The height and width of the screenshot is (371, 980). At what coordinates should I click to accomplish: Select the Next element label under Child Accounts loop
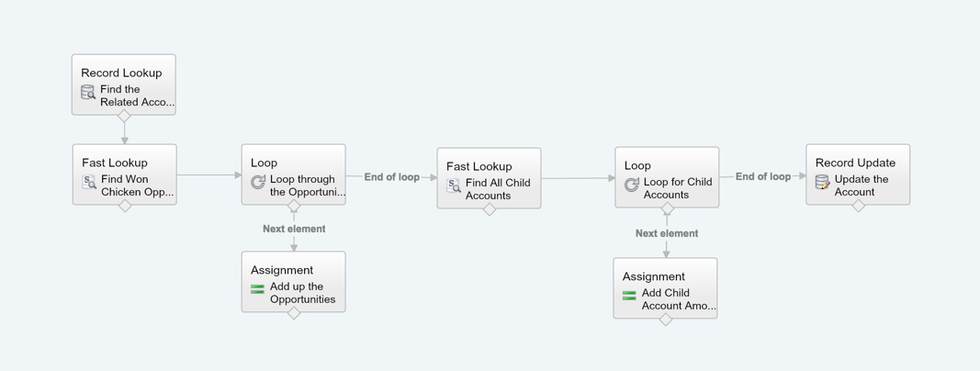point(667,233)
